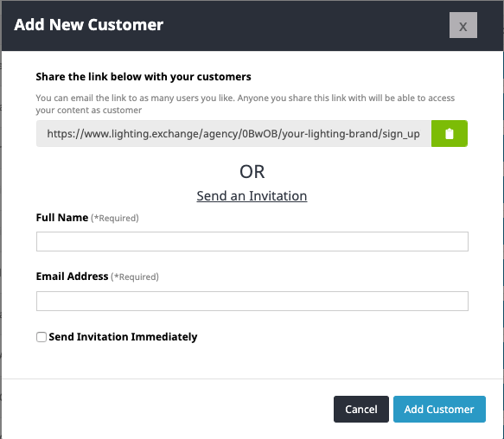Cancel adding the new customer
The height and width of the screenshot is (439, 504).
point(361,409)
